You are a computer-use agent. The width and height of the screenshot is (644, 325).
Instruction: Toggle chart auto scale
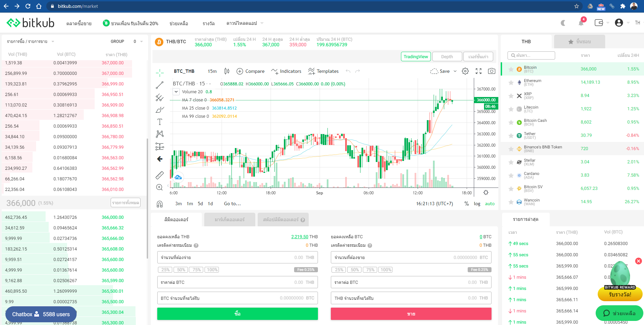[x=490, y=204]
